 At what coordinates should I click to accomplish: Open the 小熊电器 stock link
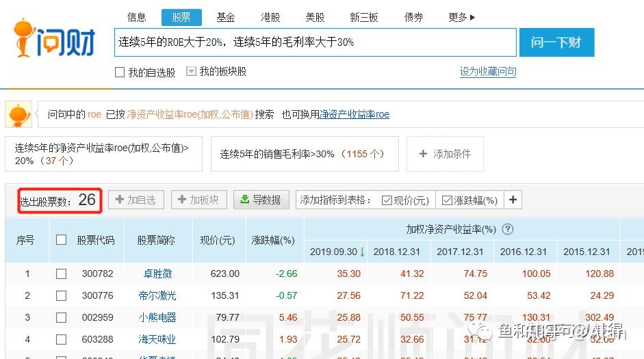point(157,317)
